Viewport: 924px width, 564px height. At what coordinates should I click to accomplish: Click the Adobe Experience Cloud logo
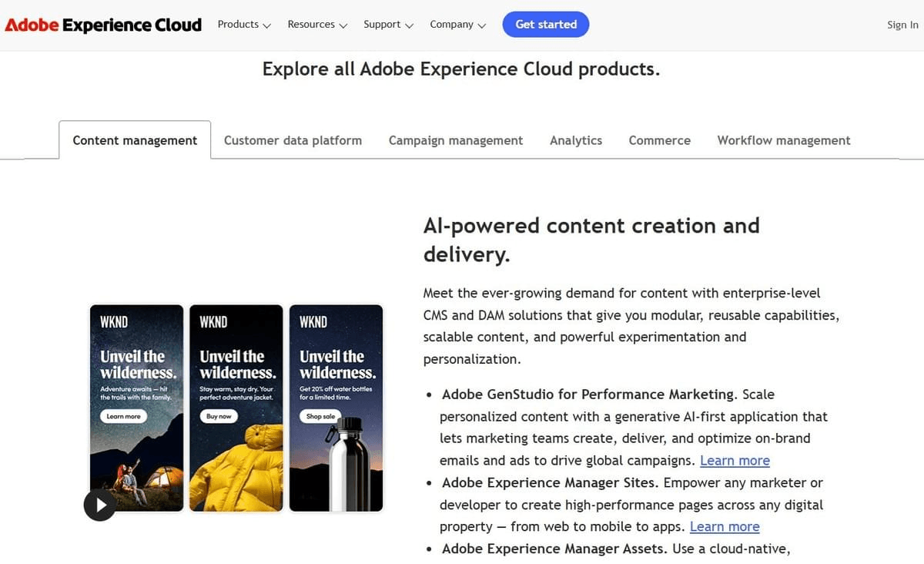point(103,25)
